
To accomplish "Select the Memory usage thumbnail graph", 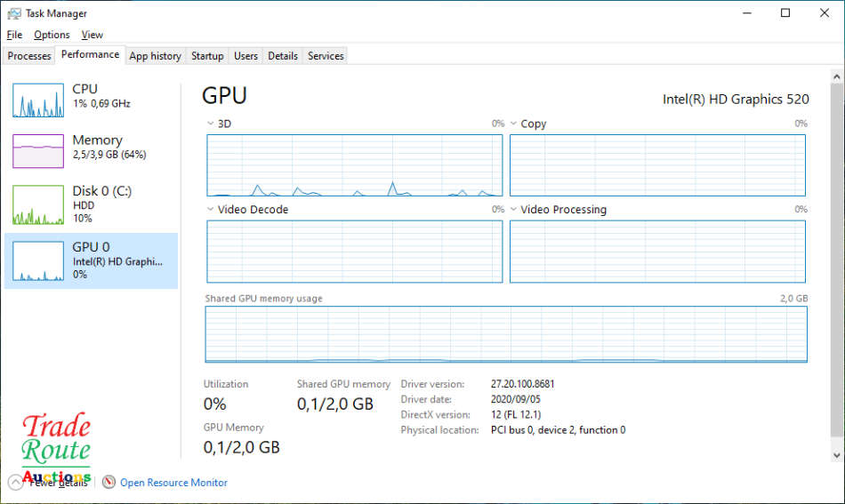I will click(38, 151).
